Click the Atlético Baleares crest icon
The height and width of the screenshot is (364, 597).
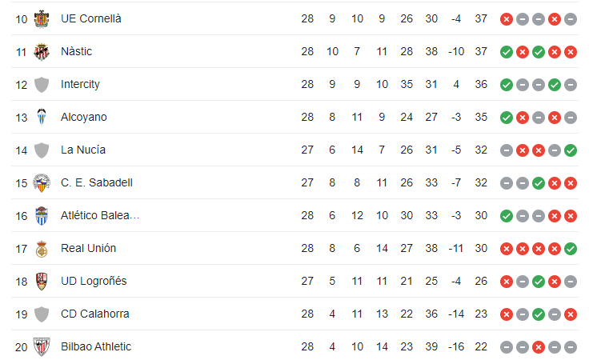[42, 215]
